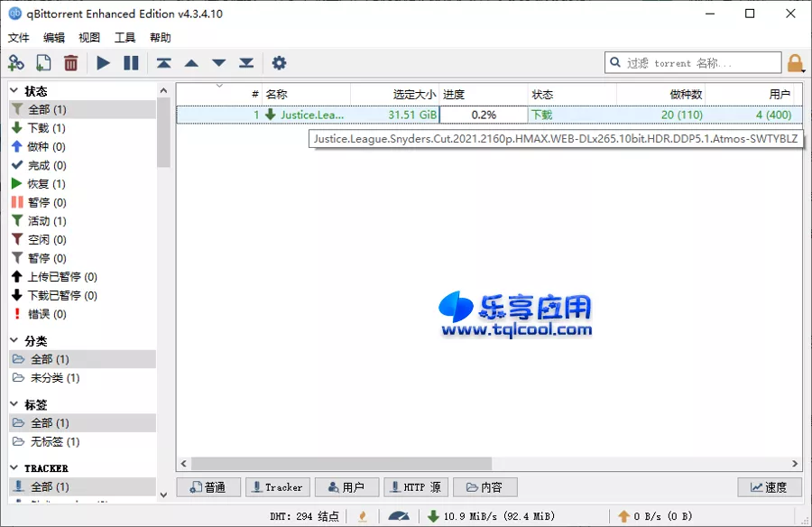This screenshot has width=812, height=527.
Task: Resume the torrent with the play icon
Action: [x=102, y=62]
